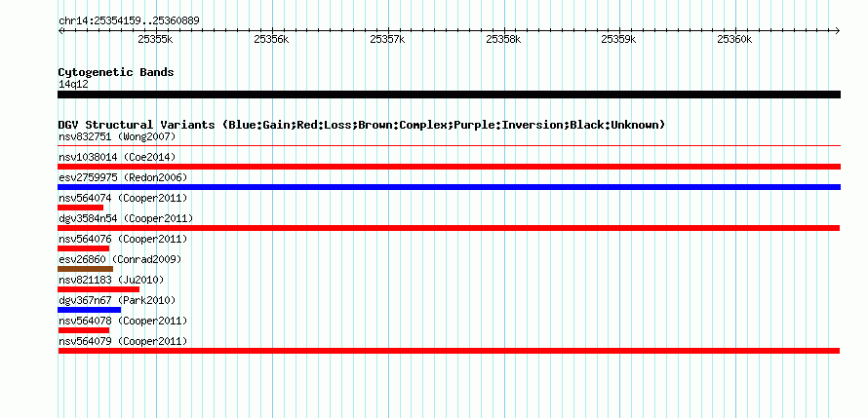This screenshot has width=868, height=418.
Task: Click the 25359k ruler tick label
Action: [619, 39]
